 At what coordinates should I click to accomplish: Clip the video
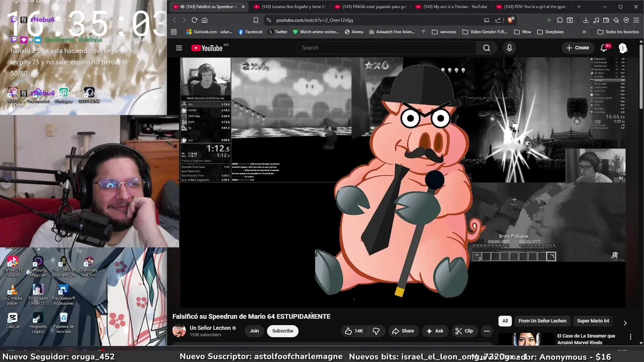[x=464, y=331]
